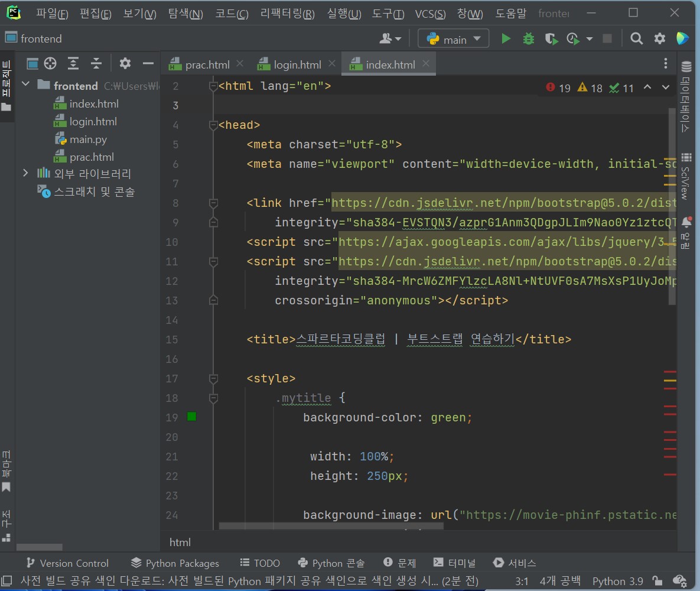
Task: Open editor tabs more options menu
Action: click(x=666, y=63)
